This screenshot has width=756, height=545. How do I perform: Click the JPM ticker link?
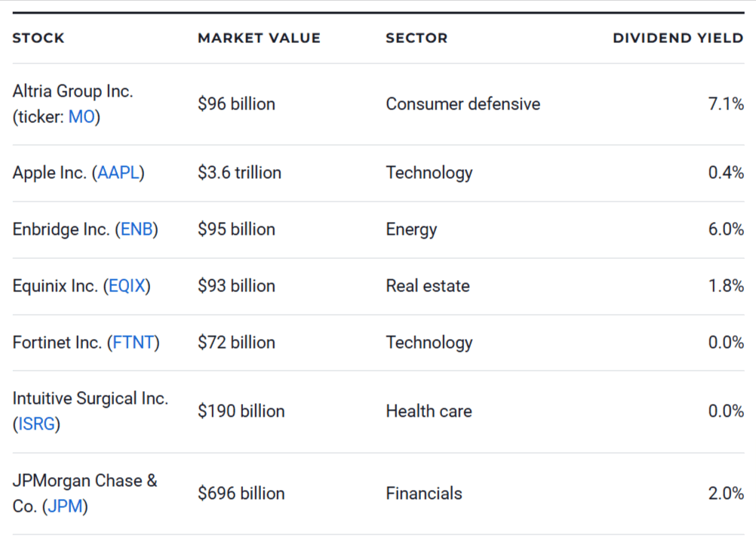(65, 507)
